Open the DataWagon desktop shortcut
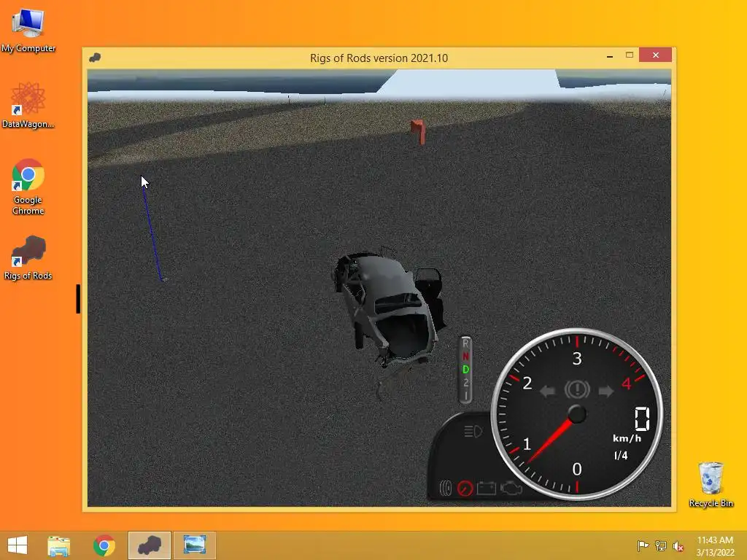This screenshot has width=747, height=560. (x=28, y=106)
